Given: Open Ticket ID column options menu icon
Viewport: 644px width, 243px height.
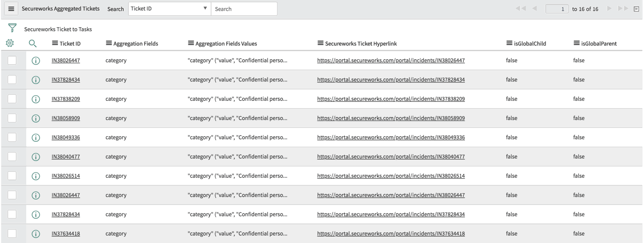Looking at the screenshot, I should coord(55,43).
